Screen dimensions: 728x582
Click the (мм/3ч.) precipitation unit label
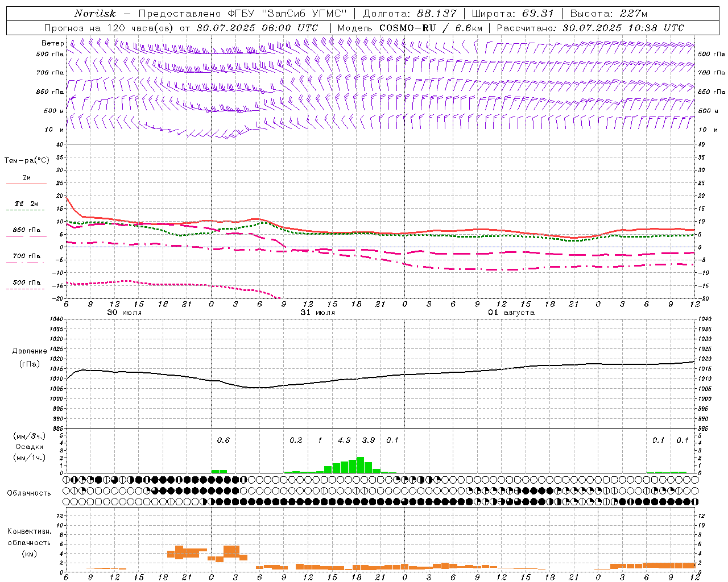[x=29, y=436]
